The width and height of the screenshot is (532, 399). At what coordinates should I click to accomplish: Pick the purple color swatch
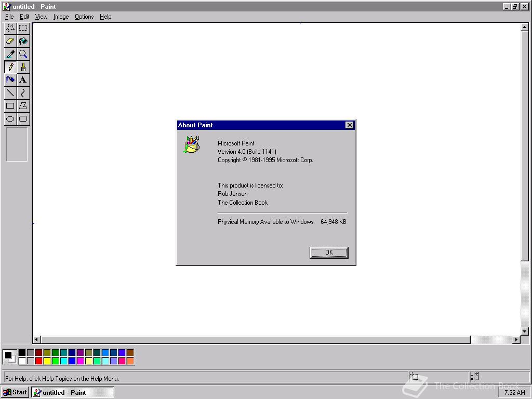click(x=80, y=353)
